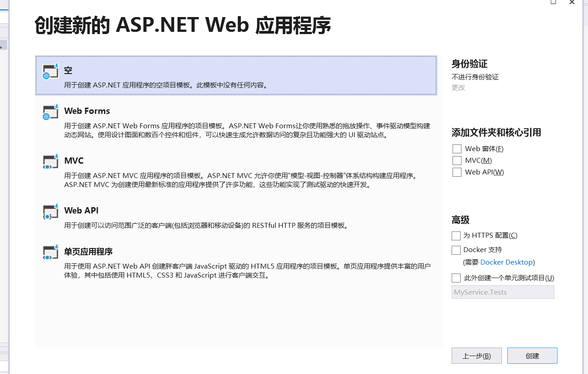
Task: Select the Web API template icon
Action: [x=50, y=212]
